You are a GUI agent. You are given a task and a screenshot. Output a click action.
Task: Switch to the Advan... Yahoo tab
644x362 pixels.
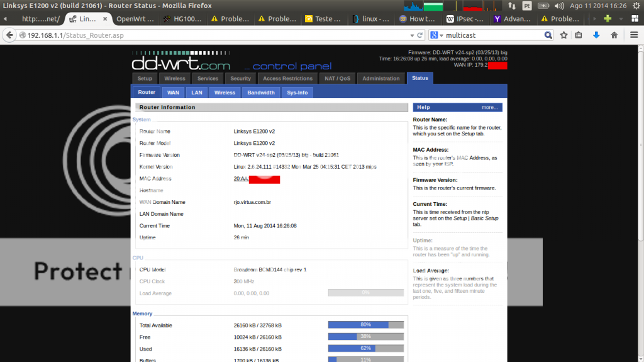(512, 19)
